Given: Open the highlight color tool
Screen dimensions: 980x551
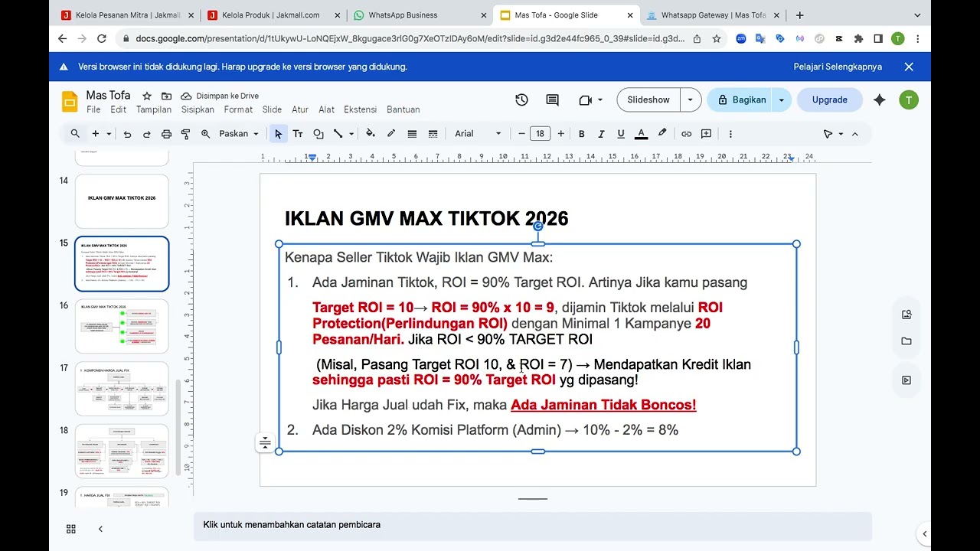Looking at the screenshot, I should [x=662, y=134].
